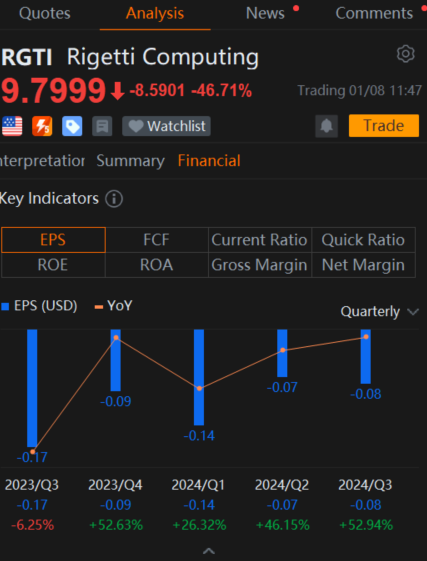Open the Quarterly period dropdown

coord(379,312)
